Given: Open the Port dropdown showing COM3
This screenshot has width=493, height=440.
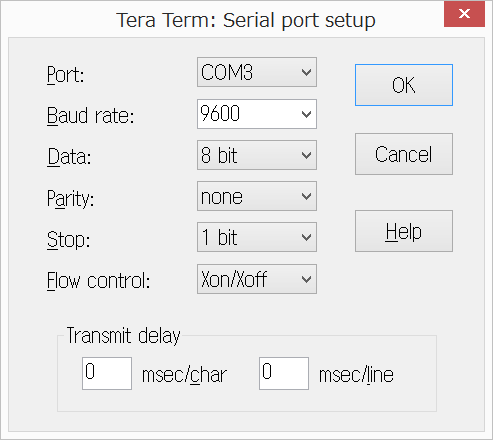Looking at the screenshot, I should click(257, 72).
